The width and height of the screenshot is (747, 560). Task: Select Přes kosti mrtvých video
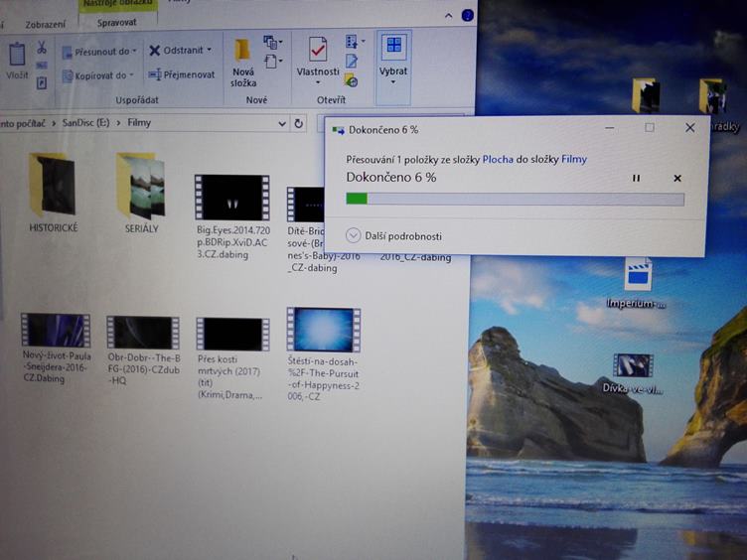(232, 358)
